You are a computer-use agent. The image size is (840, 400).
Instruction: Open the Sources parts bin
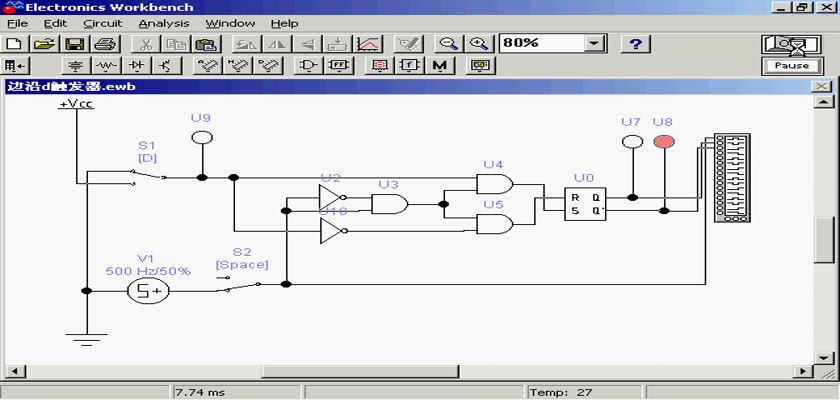[x=77, y=66]
